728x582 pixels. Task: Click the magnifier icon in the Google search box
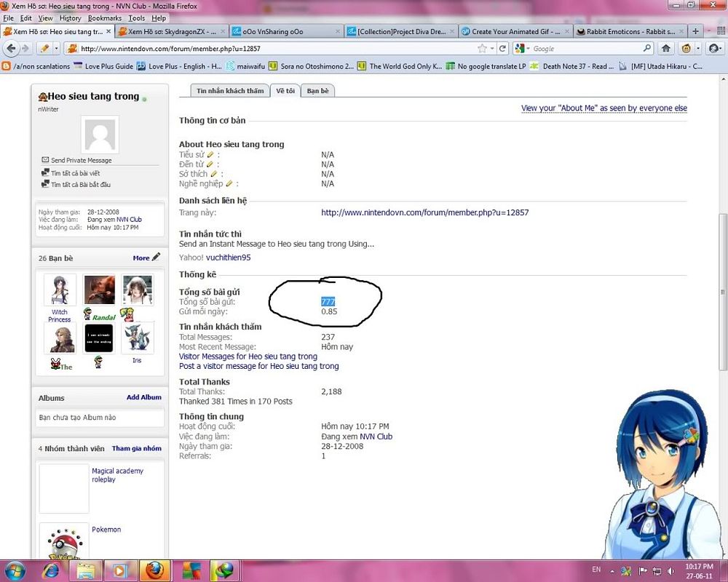[646, 48]
